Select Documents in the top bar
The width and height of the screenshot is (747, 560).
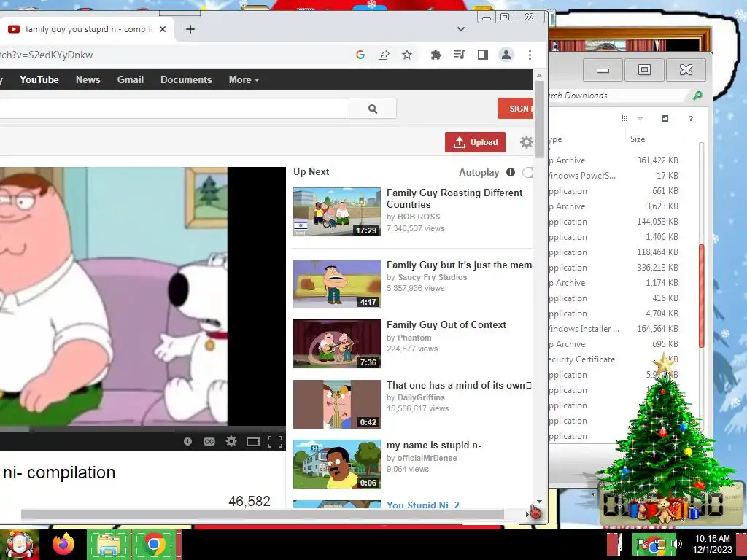click(186, 80)
